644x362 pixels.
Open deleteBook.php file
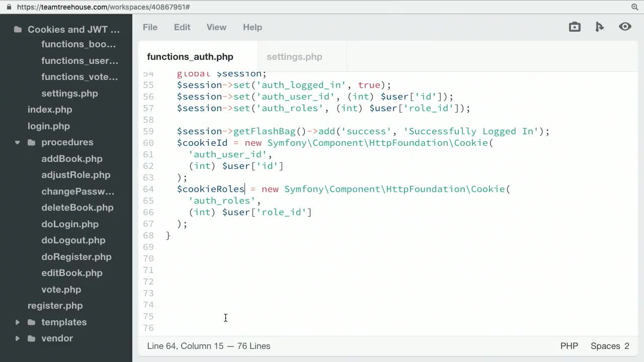(77, 208)
